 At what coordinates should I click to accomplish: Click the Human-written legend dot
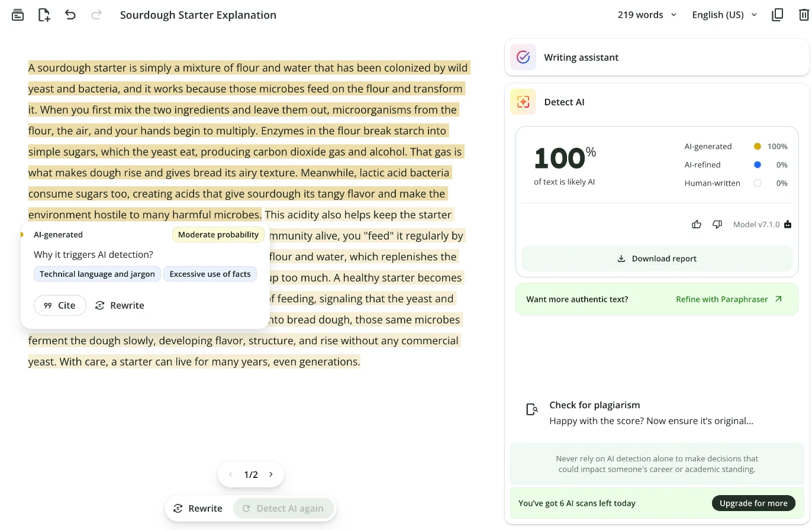757,183
